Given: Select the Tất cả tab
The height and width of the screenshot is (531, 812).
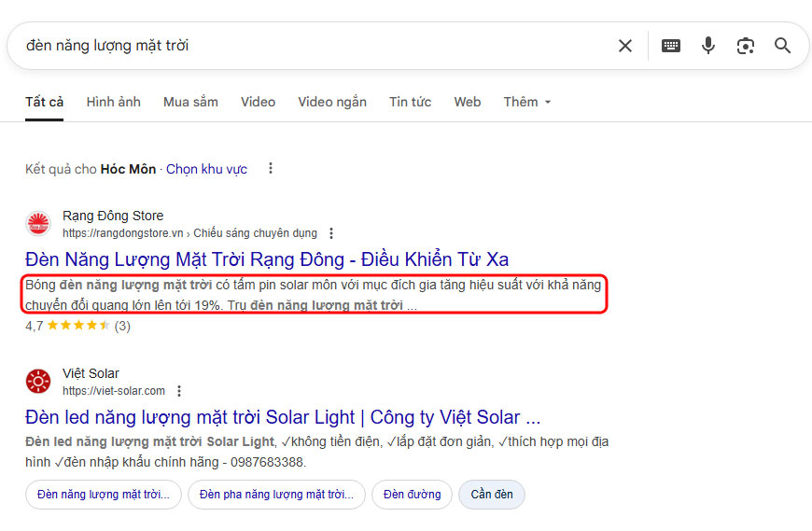Looking at the screenshot, I should point(45,102).
